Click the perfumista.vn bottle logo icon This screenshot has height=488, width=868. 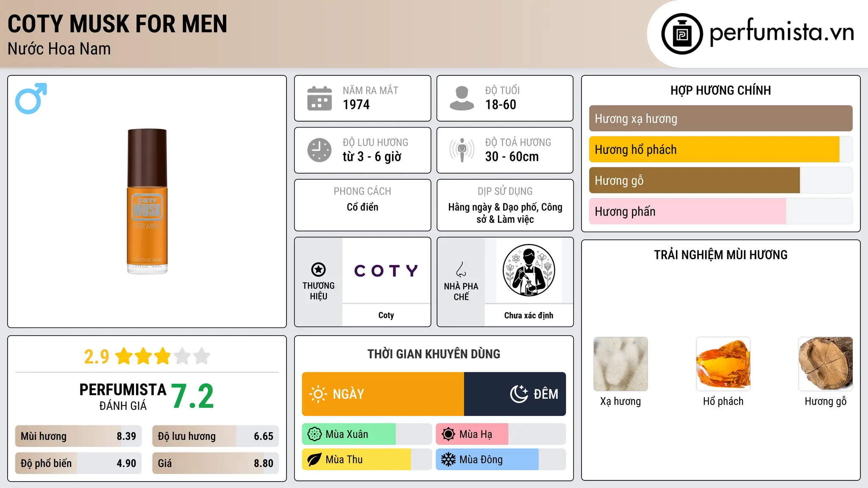pos(682,34)
